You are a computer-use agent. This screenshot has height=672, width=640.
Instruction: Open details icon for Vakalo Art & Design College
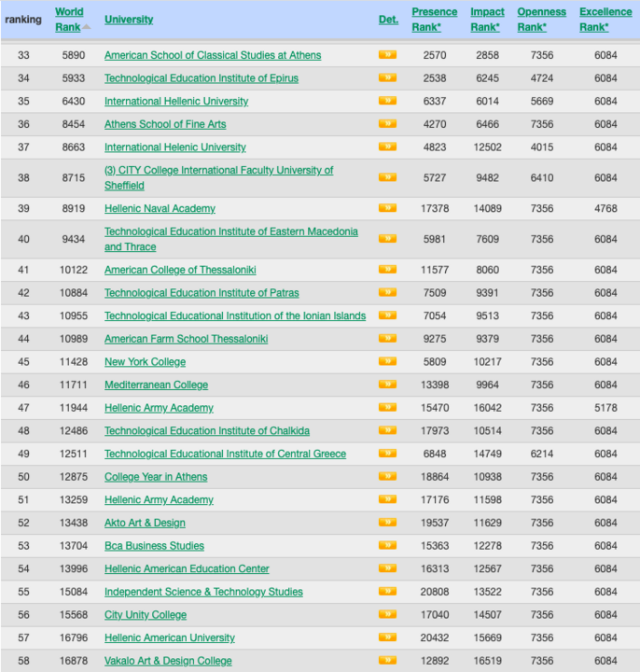pos(387,661)
